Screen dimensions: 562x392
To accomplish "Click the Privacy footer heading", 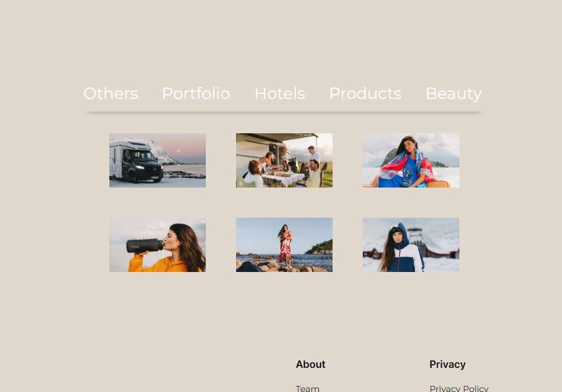I will (447, 364).
